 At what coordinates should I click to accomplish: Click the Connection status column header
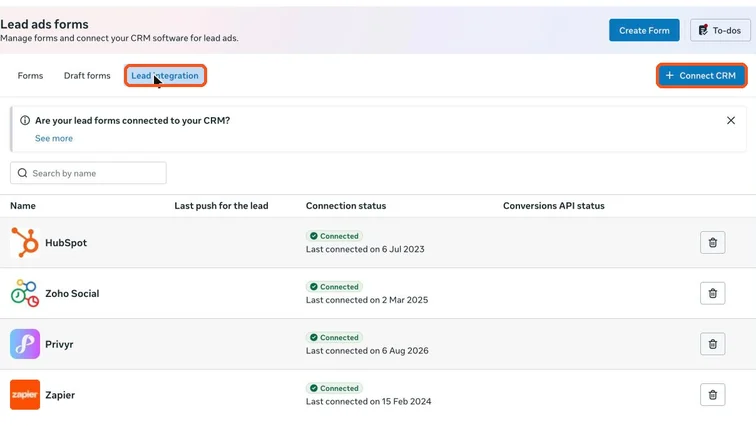click(346, 206)
